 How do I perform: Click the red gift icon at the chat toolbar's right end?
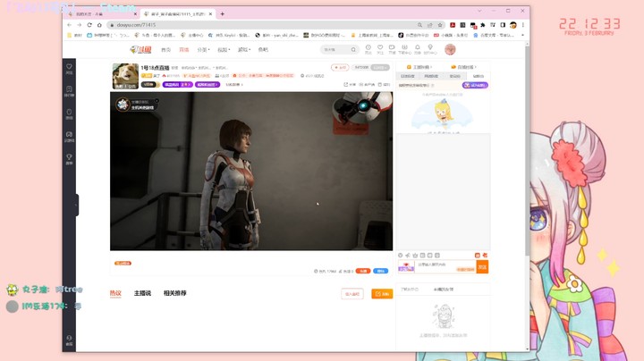click(x=485, y=256)
